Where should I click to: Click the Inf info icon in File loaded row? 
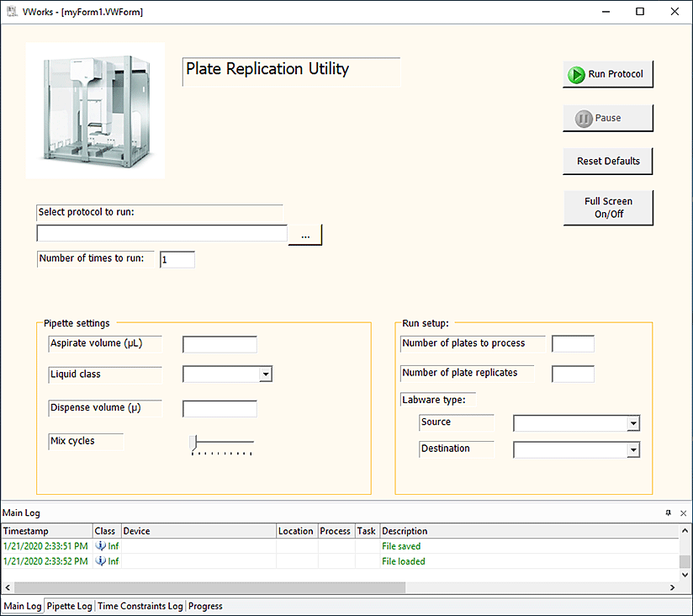(101, 561)
